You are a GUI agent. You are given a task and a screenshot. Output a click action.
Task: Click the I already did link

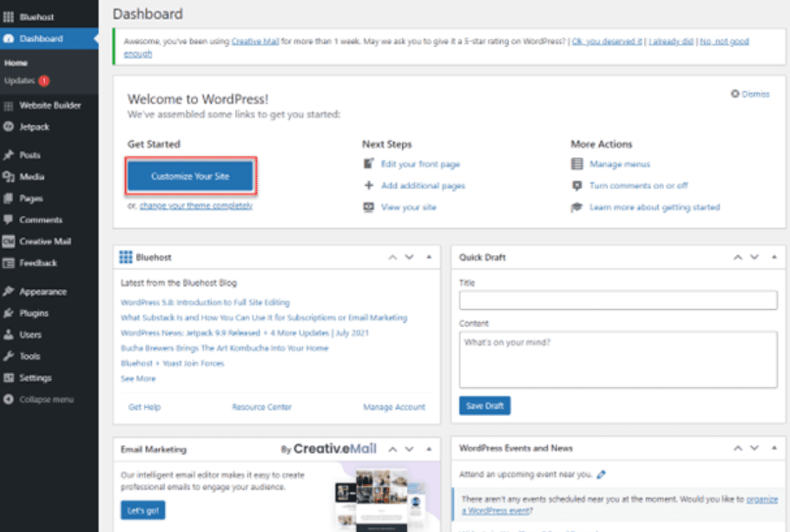point(671,42)
